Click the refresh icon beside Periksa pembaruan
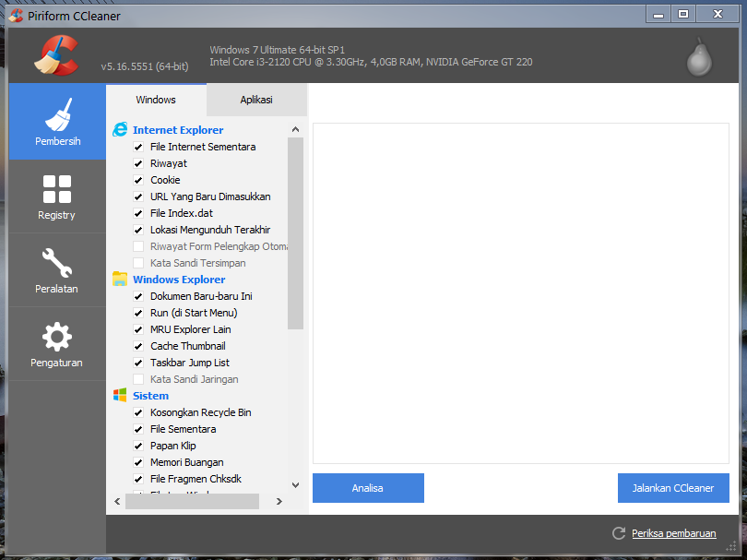 [x=619, y=533]
